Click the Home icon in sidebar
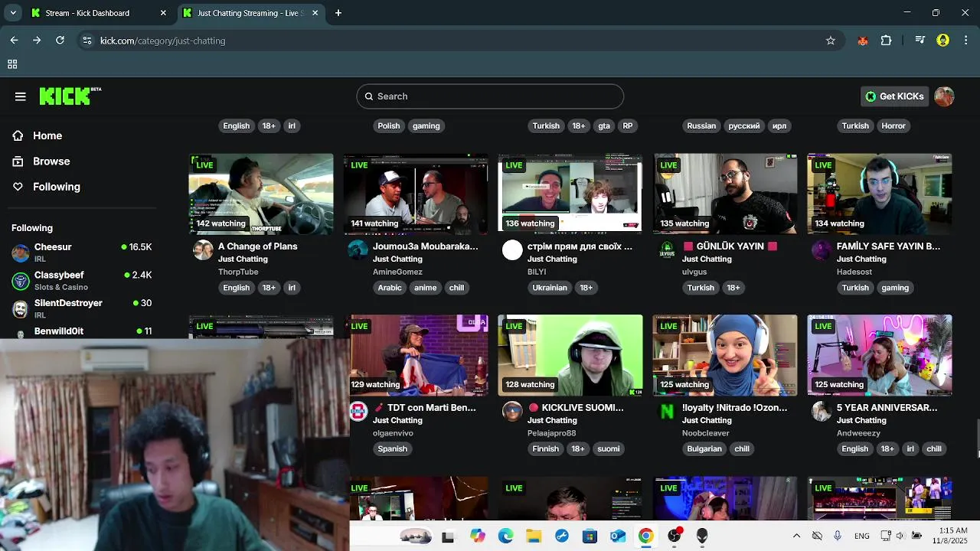 (x=18, y=135)
